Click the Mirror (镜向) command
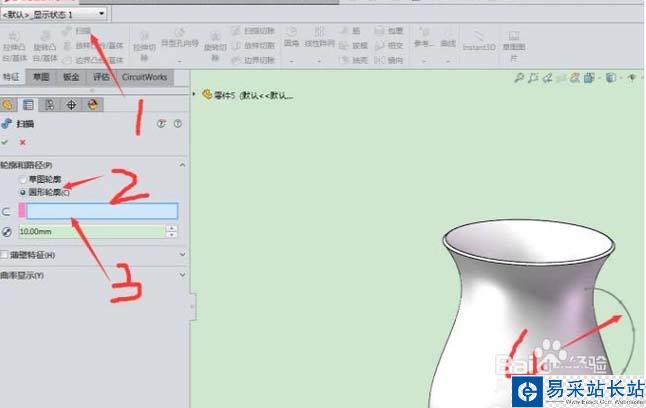 [x=389, y=60]
